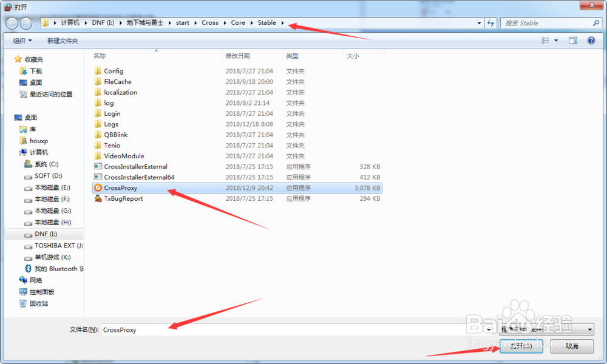Go to Core in the breadcrumb path
This screenshot has height=364, width=607.
pos(238,23)
